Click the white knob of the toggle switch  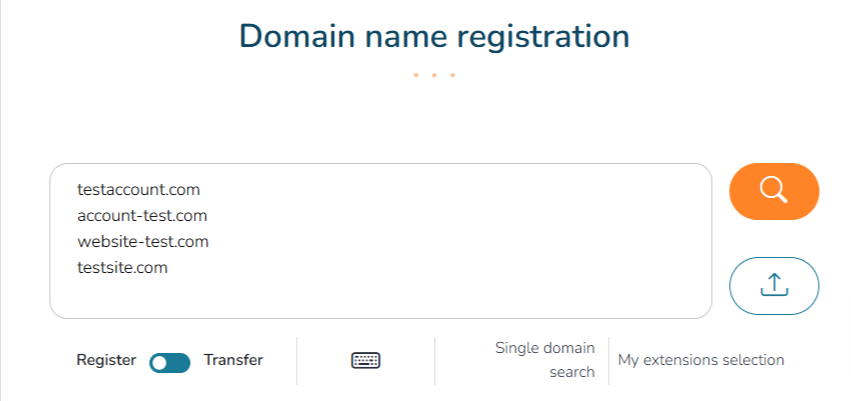(160, 363)
